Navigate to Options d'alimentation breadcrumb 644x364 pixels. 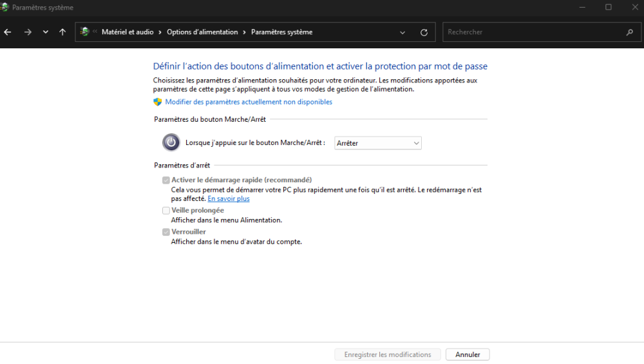pyautogui.click(x=202, y=32)
